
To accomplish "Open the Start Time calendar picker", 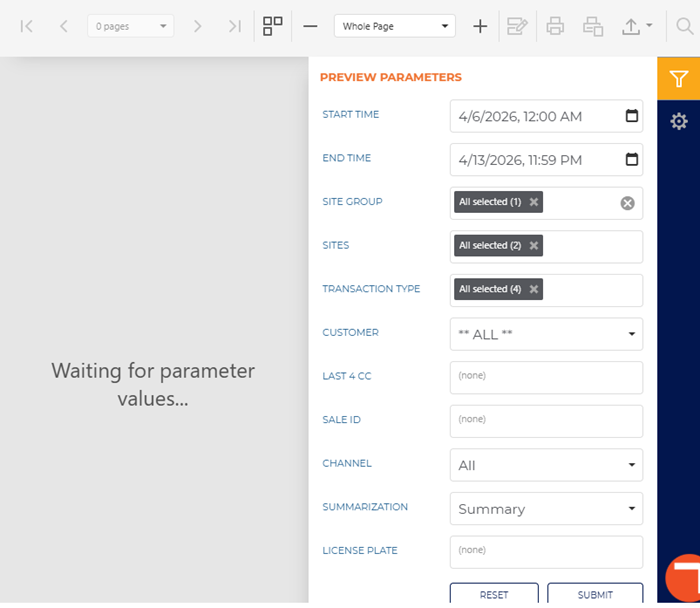I will [x=631, y=116].
